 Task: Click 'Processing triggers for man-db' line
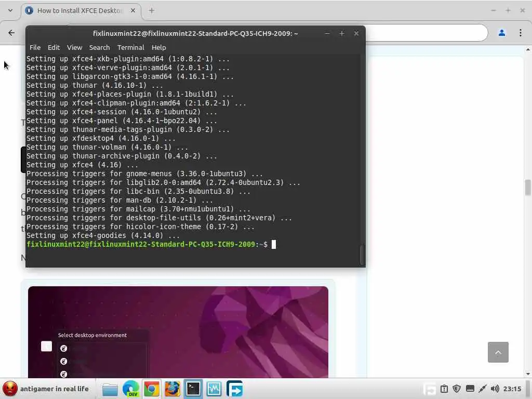[x=119, y=200]
